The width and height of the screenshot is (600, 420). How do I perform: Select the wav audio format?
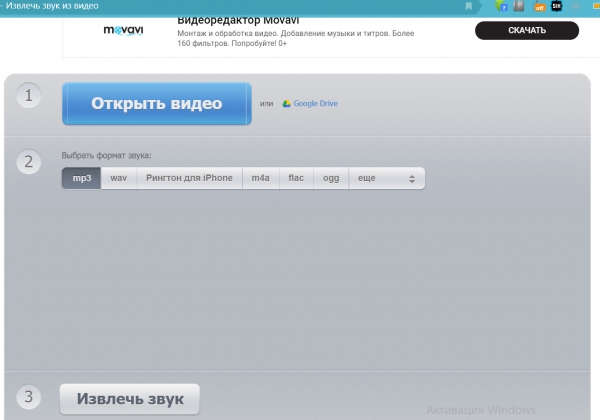[x=119, y=178]
